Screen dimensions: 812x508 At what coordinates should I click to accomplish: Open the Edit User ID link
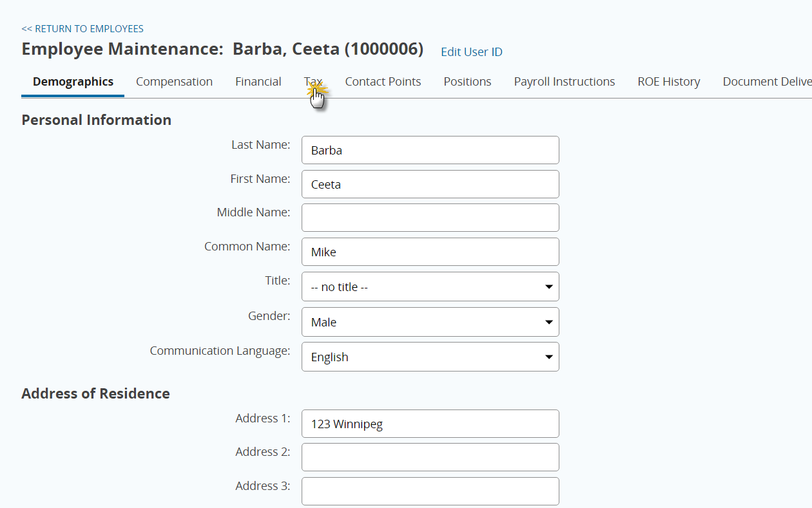[x=471, y=52]
